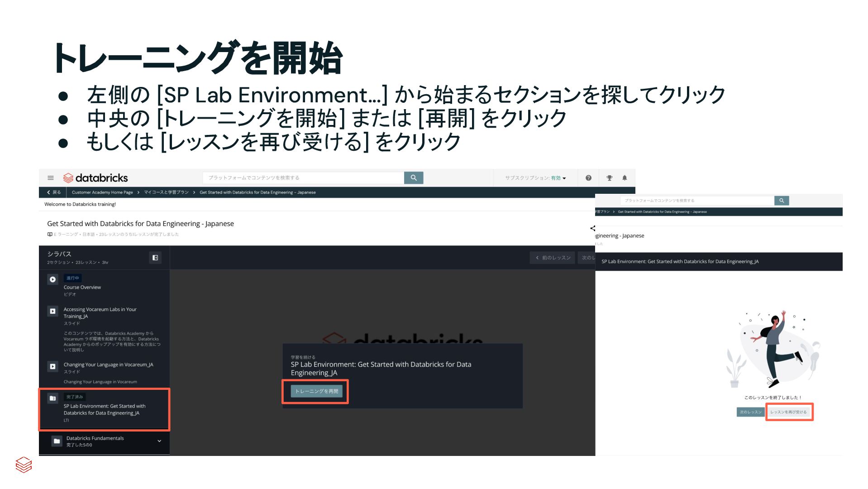This screenshot has width=868, height=489.
Task: Expand the Databricks Fundamentals section chevron
Action: click(159, 441)
